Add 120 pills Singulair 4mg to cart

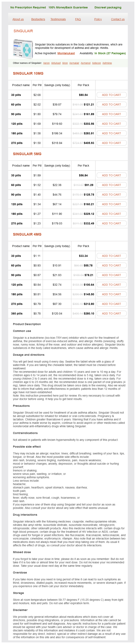click(111, 284)
